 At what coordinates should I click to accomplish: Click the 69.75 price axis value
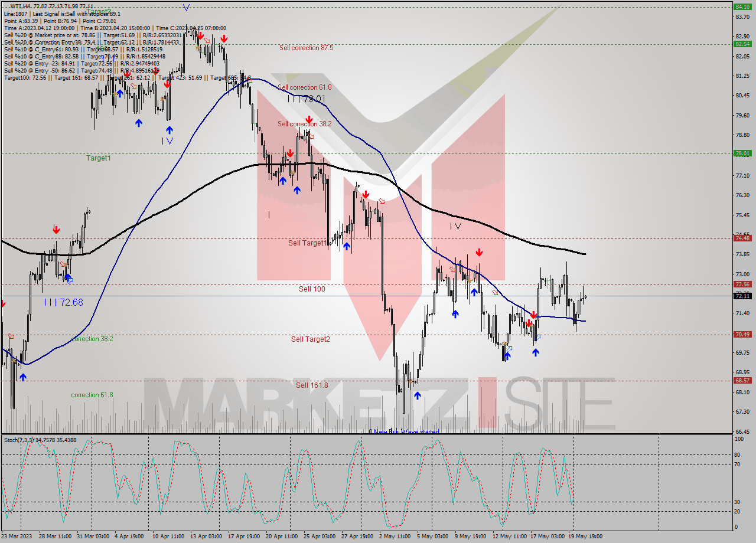(x=742, y=353)
